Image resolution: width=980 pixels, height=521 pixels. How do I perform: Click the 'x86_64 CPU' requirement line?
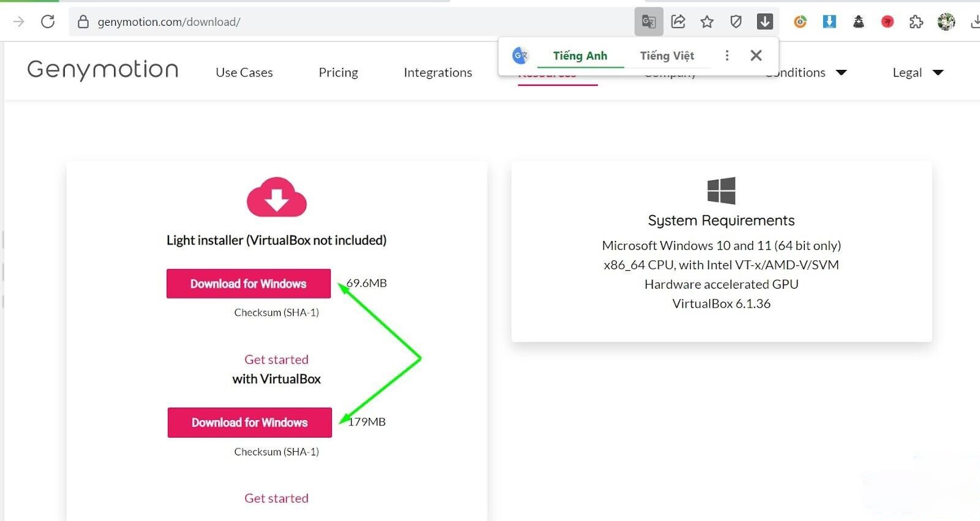tap(722, 265)
